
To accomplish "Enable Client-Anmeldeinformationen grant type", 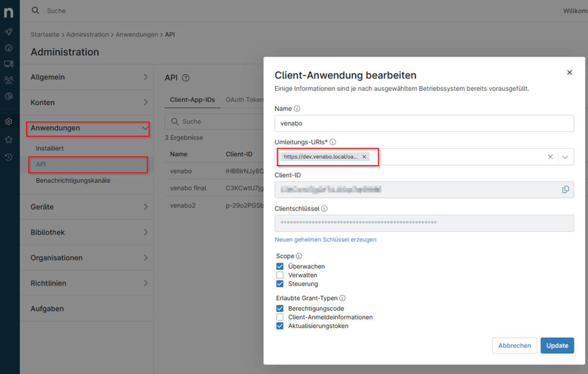I will [x=280, y=317].
